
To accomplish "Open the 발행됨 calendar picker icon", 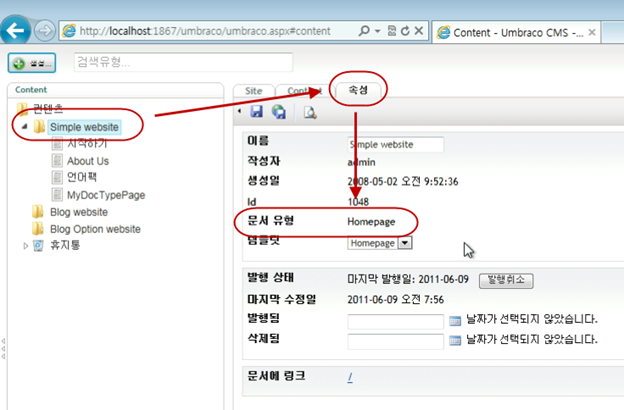I will pos(455,320).
